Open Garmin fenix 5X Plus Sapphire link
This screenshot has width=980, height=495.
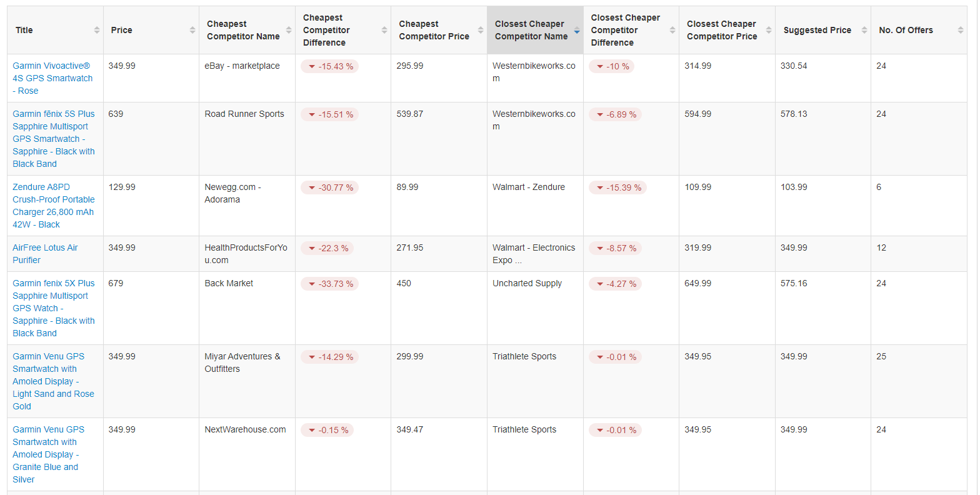tap(53, 308)
